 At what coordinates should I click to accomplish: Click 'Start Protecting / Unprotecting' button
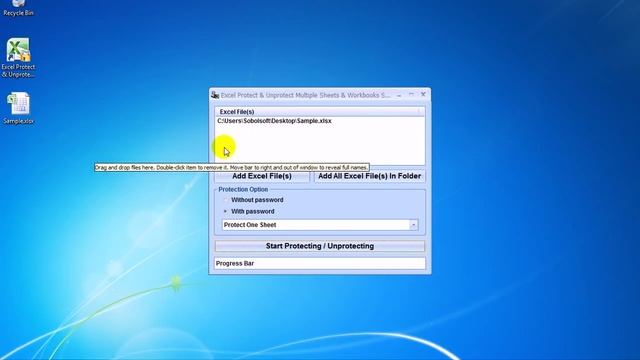tap(320, 246)
